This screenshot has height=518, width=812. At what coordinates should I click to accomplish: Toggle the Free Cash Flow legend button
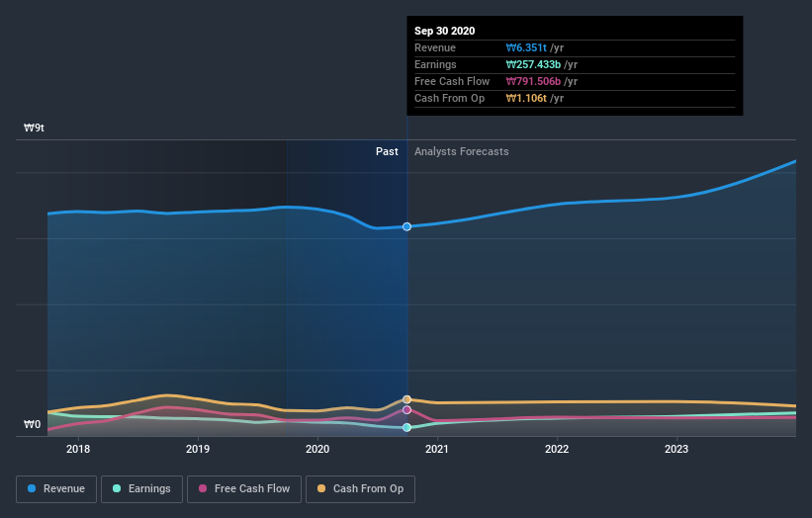pos(244,489)
